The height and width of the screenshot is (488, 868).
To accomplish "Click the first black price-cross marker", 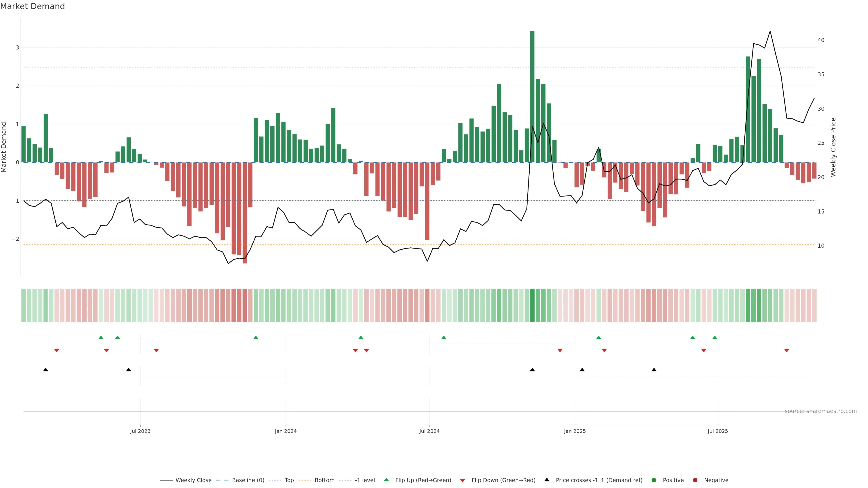I will pyautogui.click(x=46, y=370).
